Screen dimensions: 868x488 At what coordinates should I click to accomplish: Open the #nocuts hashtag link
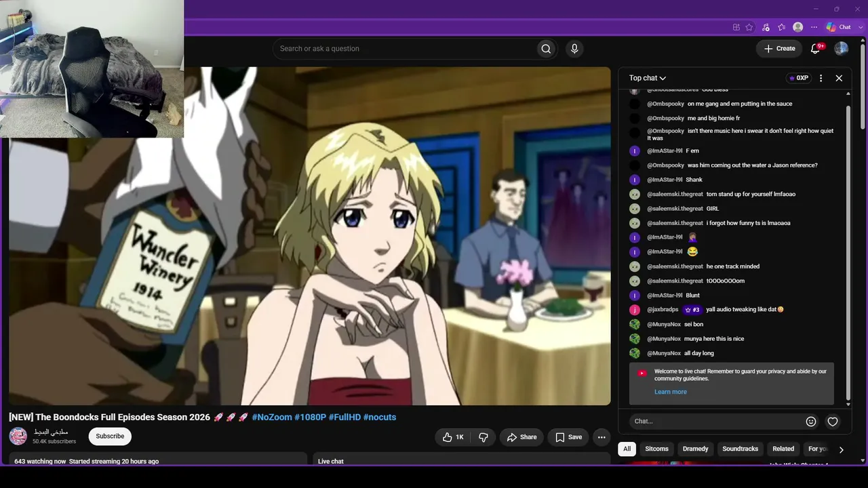(380, 418)
